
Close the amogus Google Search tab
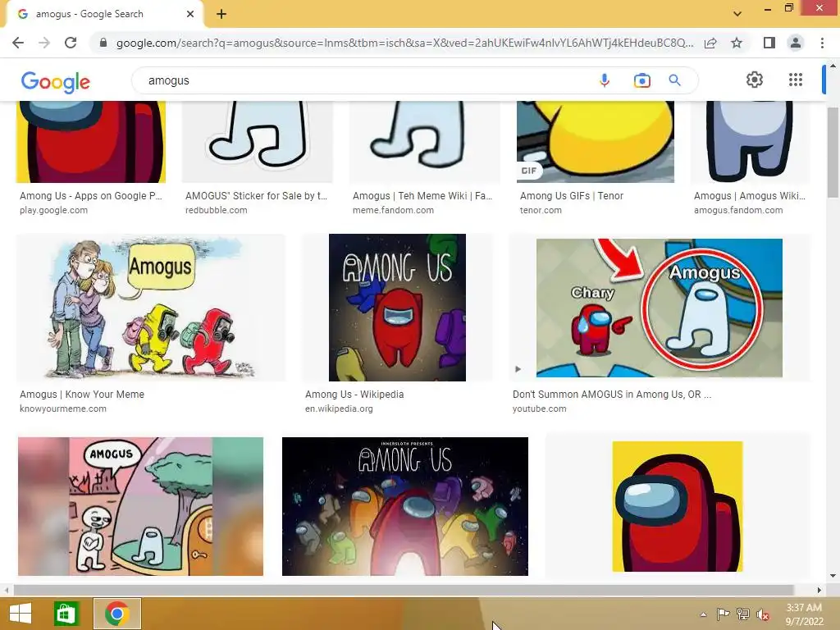tap(190, 14)
